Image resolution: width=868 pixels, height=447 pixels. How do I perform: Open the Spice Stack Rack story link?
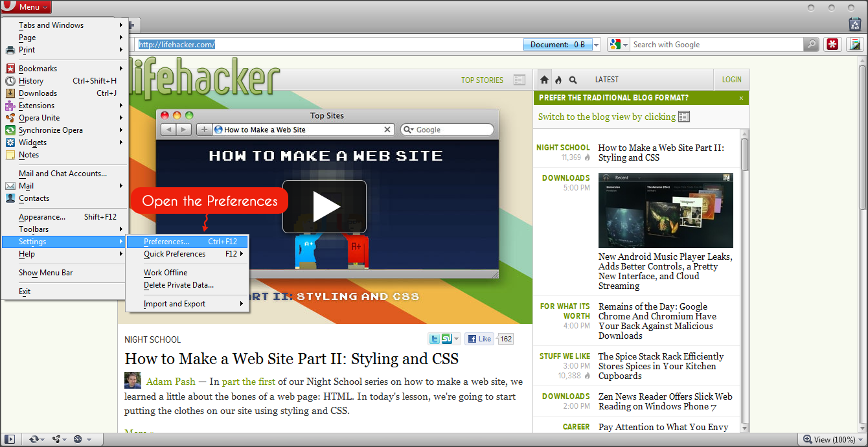[661, 366]
